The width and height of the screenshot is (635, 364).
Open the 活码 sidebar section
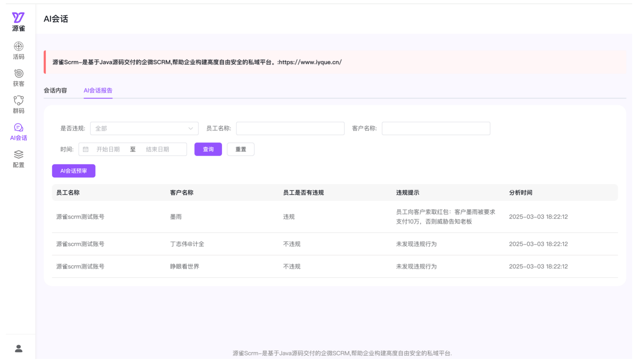(x=18, y=50)
